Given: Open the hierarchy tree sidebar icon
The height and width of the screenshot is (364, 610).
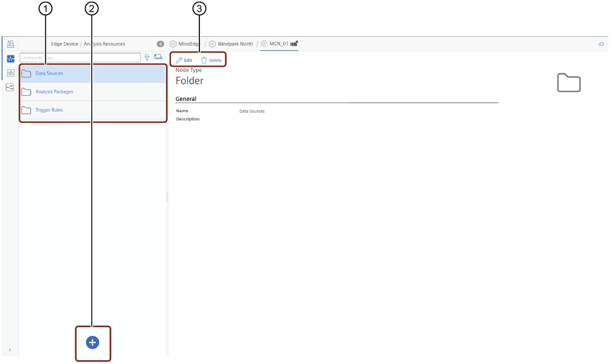Looking at the screenshot, I should (x=10, y=88).
